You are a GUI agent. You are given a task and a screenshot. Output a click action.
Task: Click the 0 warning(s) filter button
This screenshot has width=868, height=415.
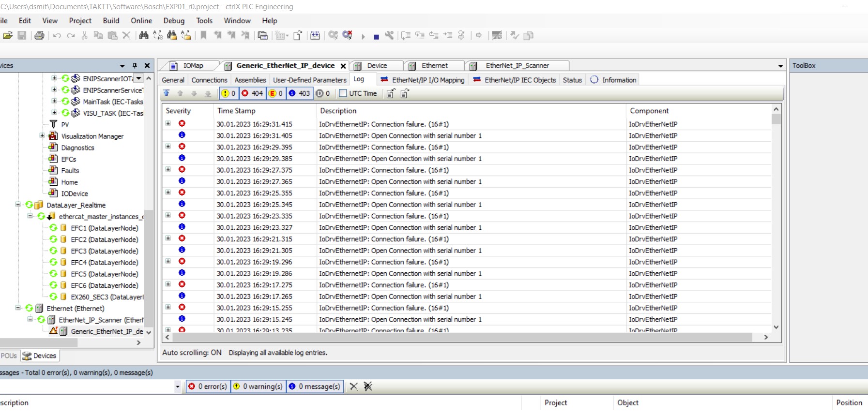[x=258, y=386]
